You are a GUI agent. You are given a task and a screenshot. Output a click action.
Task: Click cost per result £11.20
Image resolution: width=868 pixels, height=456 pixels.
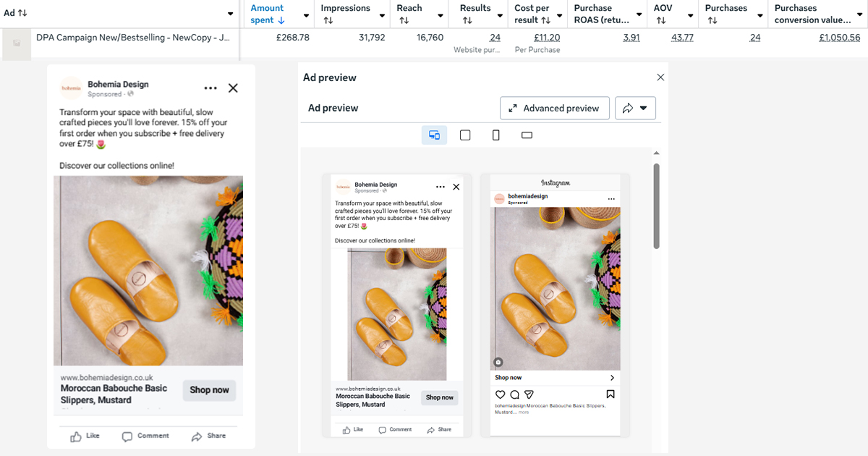(546, 37)
